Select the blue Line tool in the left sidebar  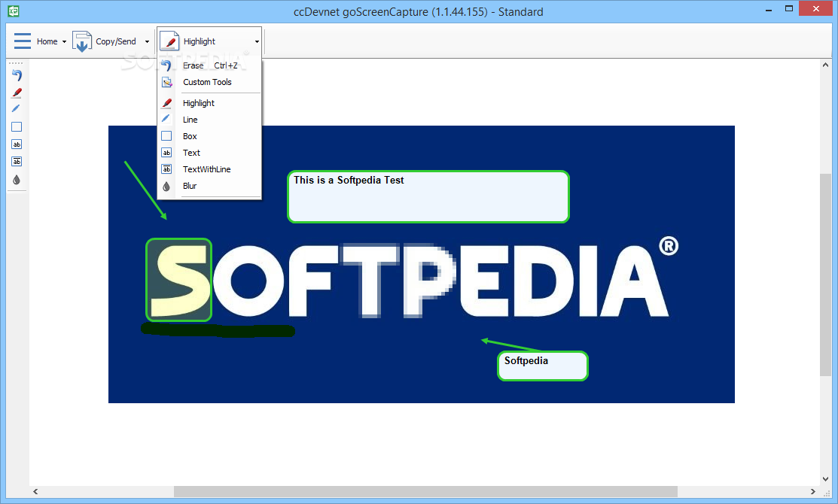coord(17,109)
